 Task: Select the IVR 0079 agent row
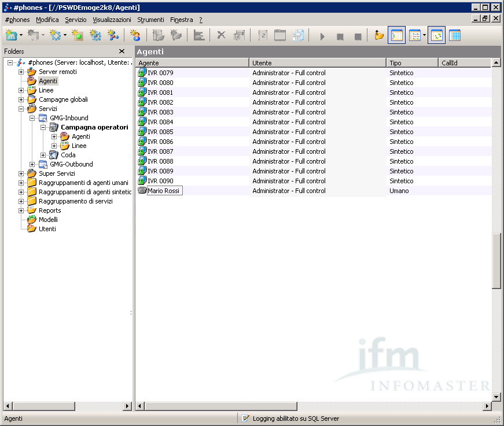[314, 73]
